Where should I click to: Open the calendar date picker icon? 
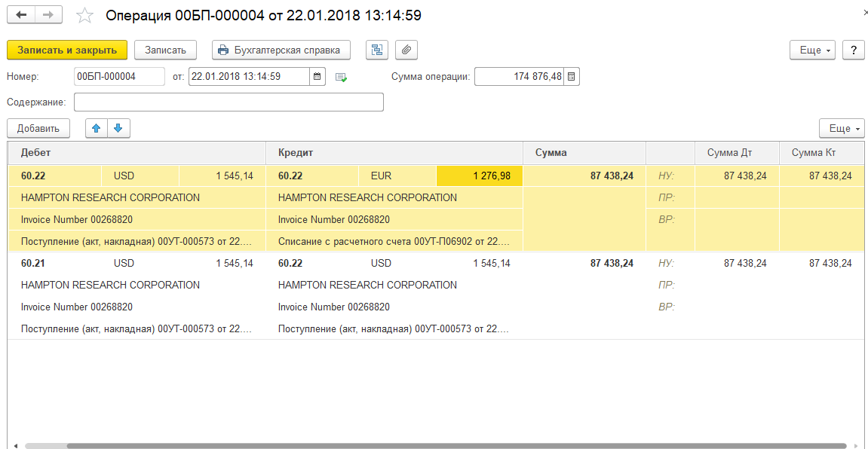pyautogui.click(x=317, y=77)
